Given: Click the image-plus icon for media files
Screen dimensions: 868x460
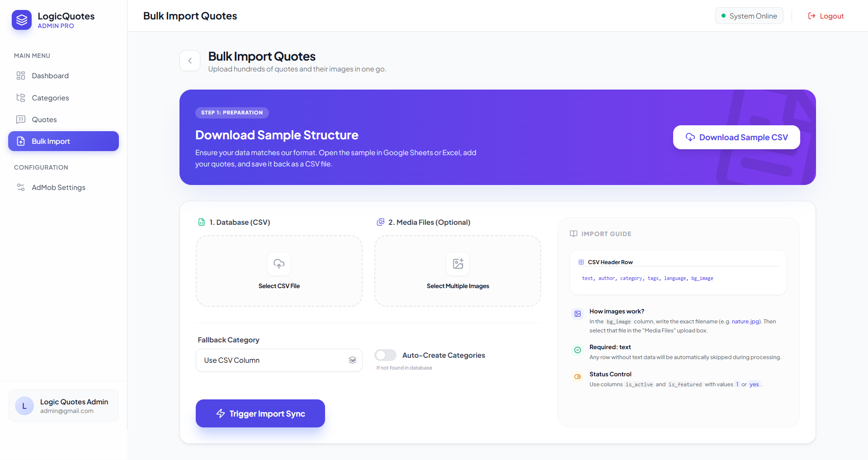Looking at the screenshot, I should tap(458, 264).
